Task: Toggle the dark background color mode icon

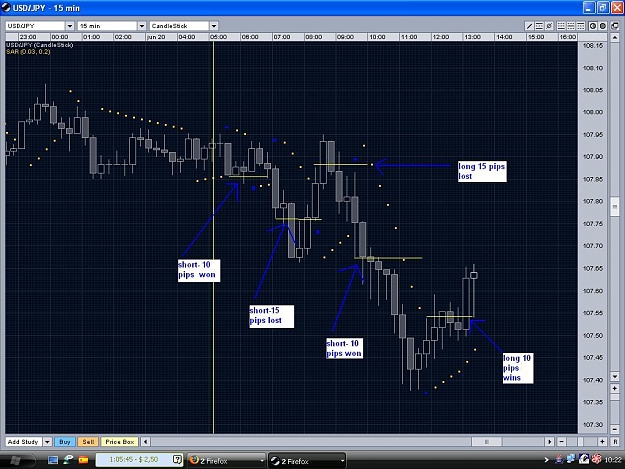Action: 593,26
